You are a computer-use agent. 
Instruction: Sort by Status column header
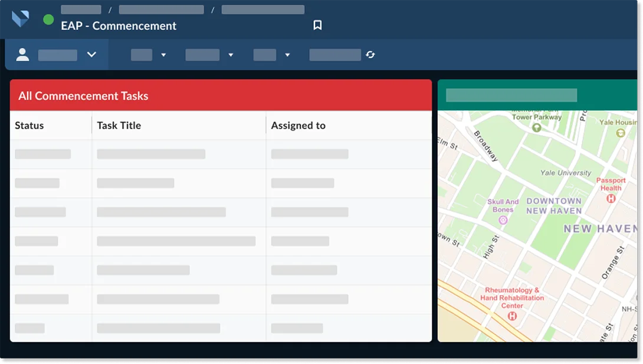29,126
